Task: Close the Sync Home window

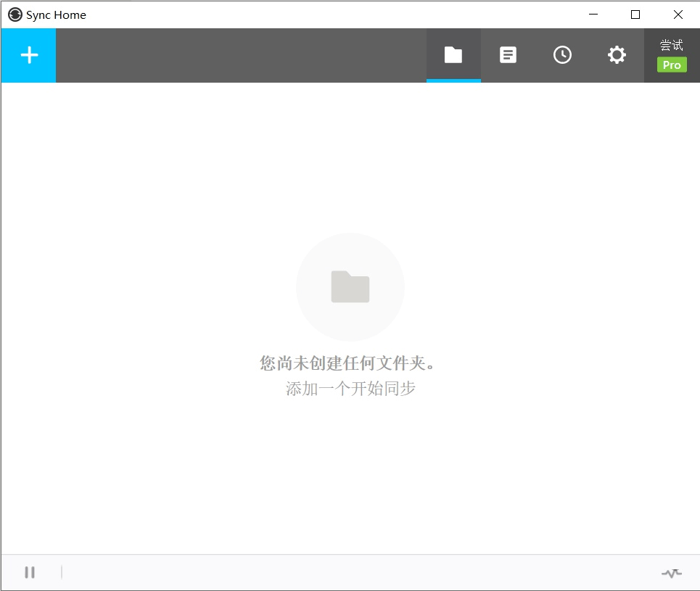Action: point(678,15)
